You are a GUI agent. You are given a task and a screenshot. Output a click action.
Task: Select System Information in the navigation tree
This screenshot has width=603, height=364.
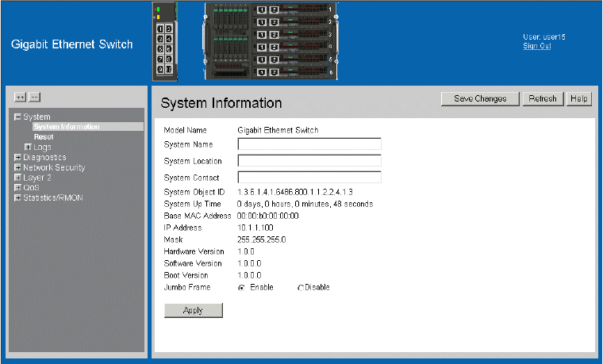coord(67,127)
